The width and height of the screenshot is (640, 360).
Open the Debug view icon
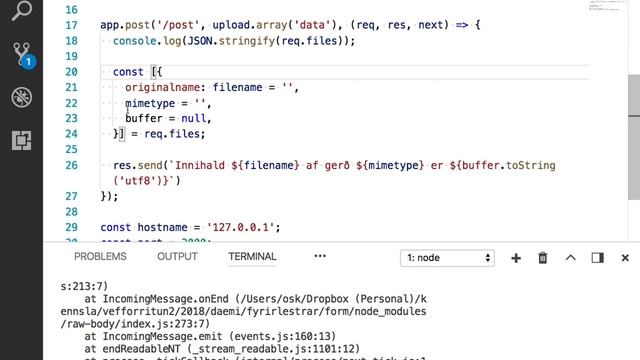click(x=21, y=98)
